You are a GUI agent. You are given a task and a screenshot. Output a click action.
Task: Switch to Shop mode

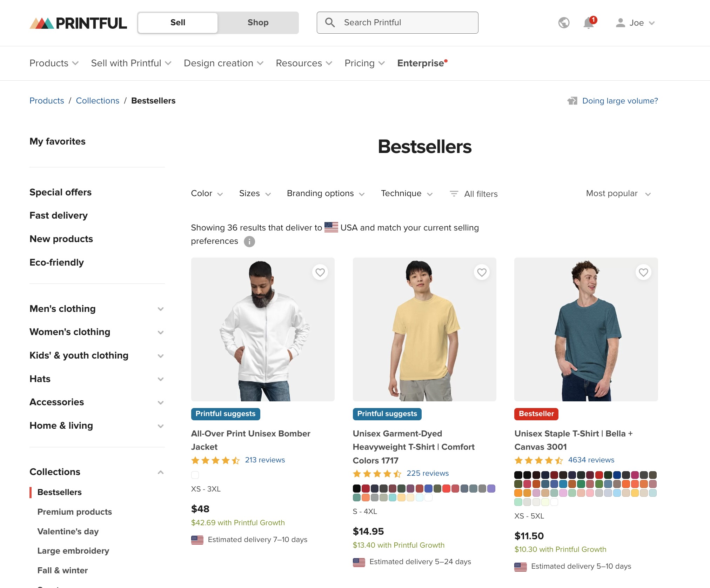click(x=258, y=22)
